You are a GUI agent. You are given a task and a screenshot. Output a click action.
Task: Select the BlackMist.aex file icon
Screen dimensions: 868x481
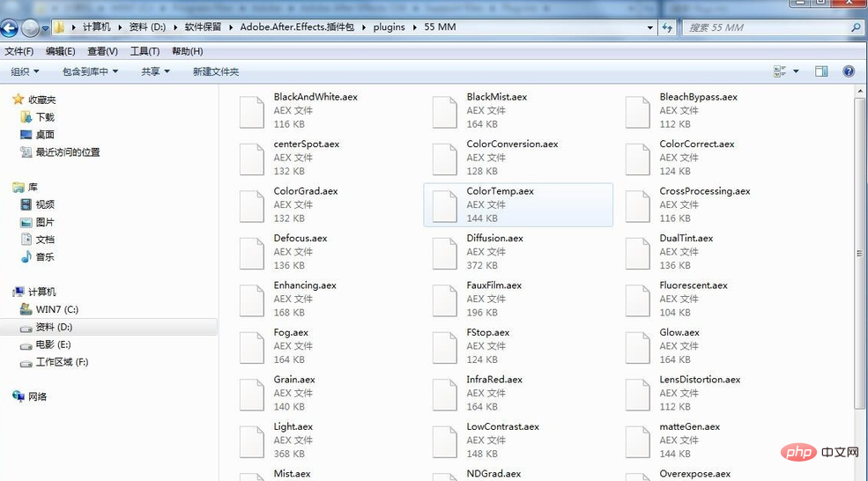[444, 111]
